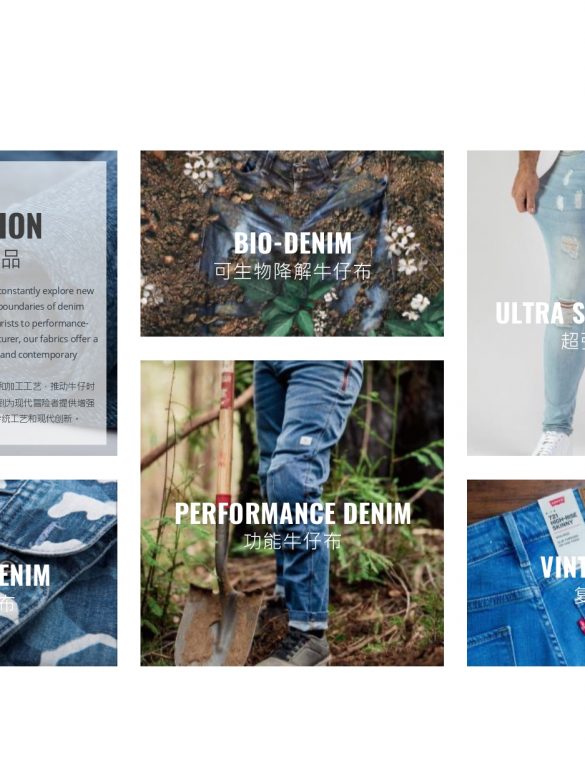Viewport: 585px width, 775px height.
Task: Select the 布 character under the camo tile heading
Action: (7, 603)
